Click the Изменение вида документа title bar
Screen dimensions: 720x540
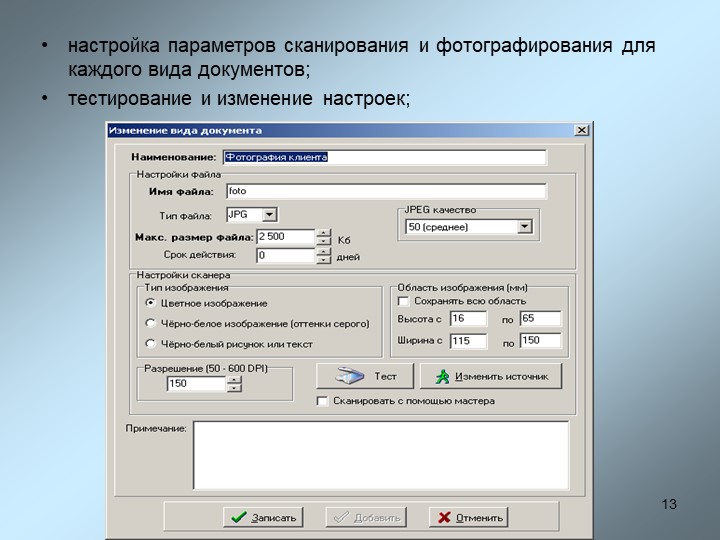(x=349, y=130)
